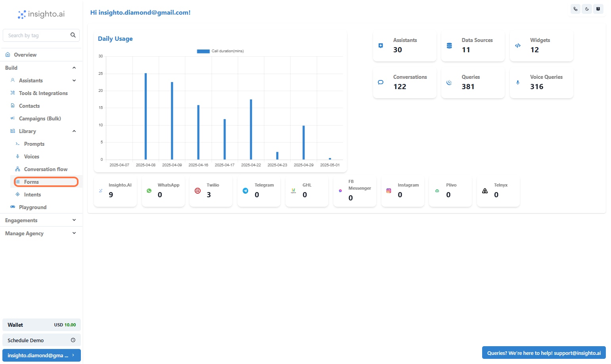Click the Conversations chat bubble icon
Image resolution: width=611 pixels, height=364 pixels.
tap(381, 82)
